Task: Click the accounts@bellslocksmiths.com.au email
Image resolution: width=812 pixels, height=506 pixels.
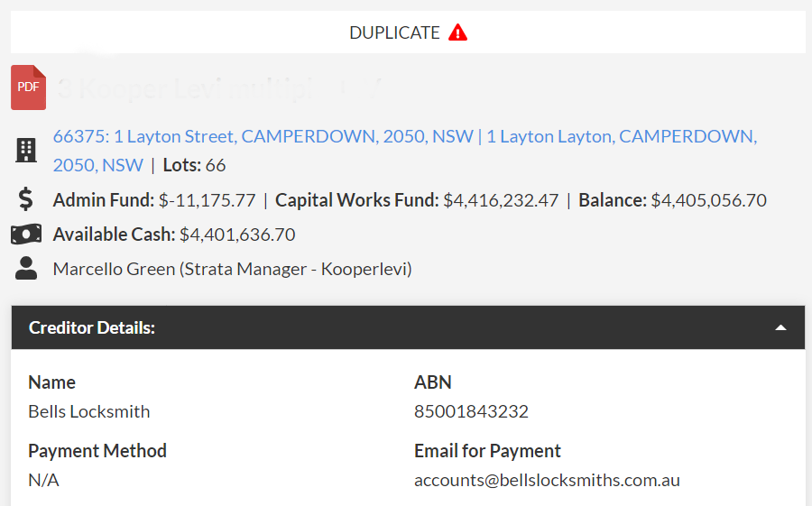Action: pyautogui.click(x=547, y=480)
